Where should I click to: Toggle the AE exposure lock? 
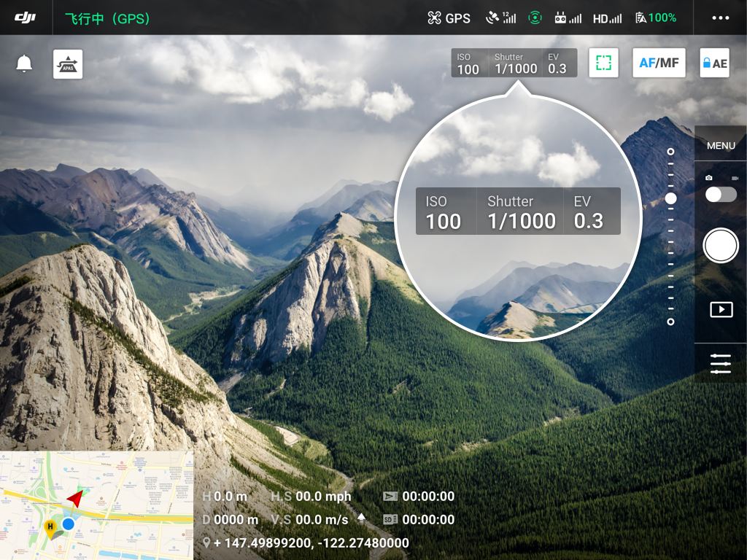(x=714, y=63)
